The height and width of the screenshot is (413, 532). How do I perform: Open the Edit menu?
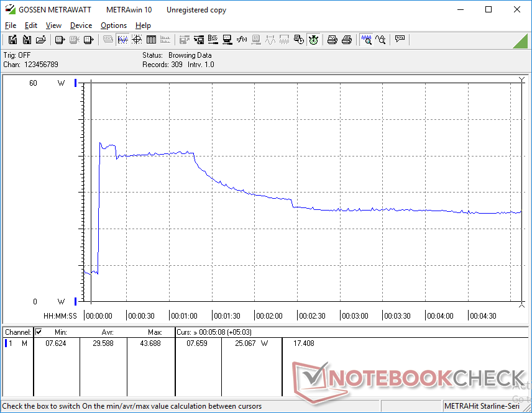[x=31, y=25]
